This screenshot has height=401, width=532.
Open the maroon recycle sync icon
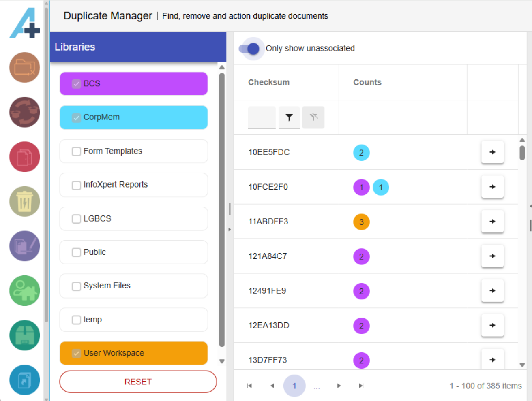click(25, 112)
